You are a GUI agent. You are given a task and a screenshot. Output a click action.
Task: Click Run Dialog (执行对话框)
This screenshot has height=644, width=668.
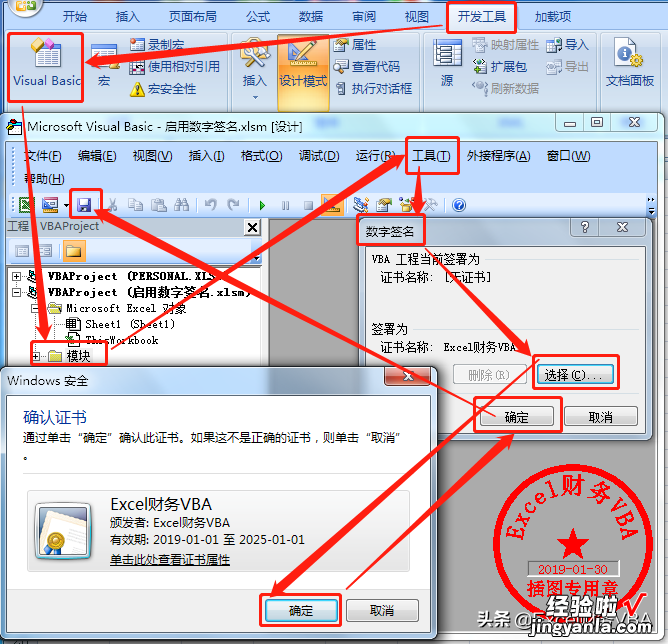373,89
